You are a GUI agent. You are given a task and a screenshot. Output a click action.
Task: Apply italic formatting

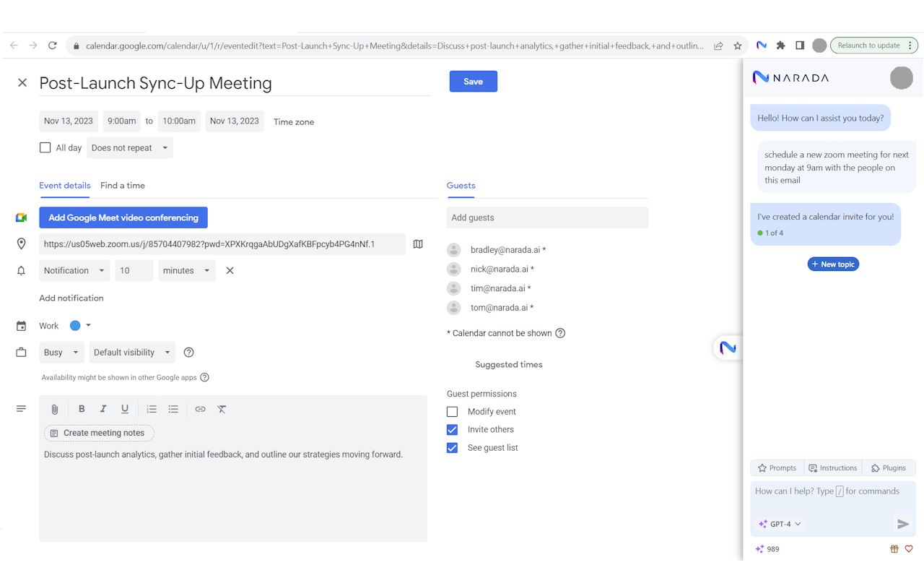point(103,409)
